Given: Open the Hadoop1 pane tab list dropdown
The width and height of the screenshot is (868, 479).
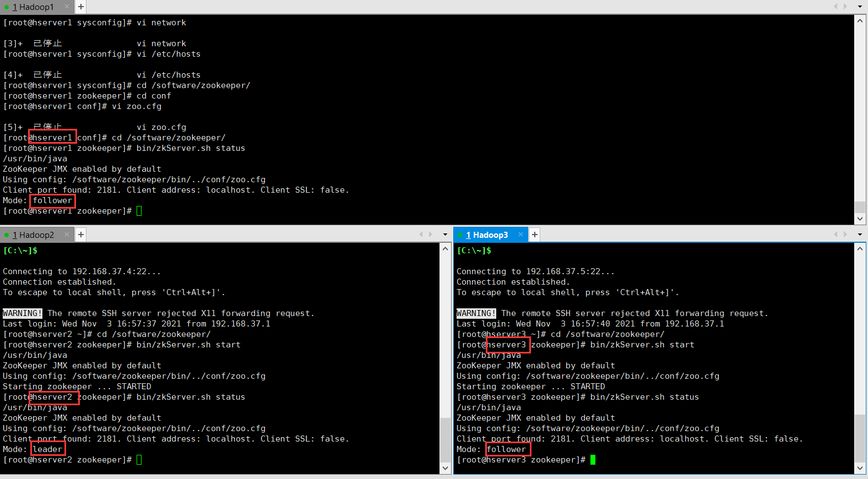Looking at the screenshot, I should pyautogui.click(x=859, y=7).
